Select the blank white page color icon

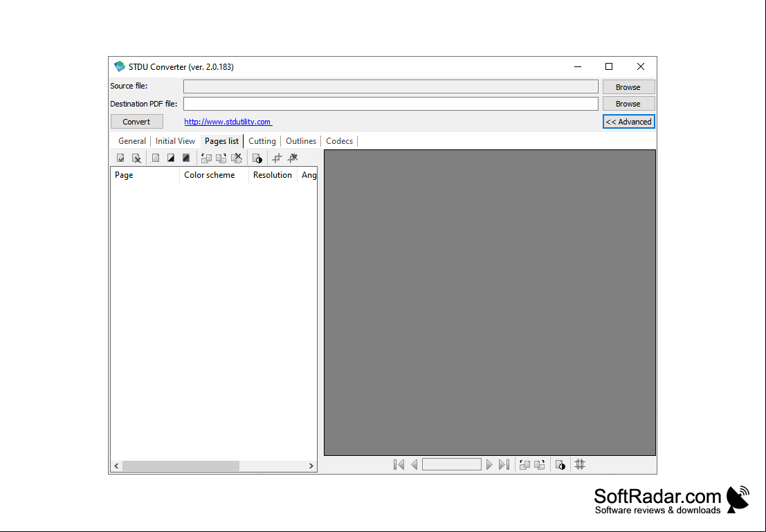[156, 158]
